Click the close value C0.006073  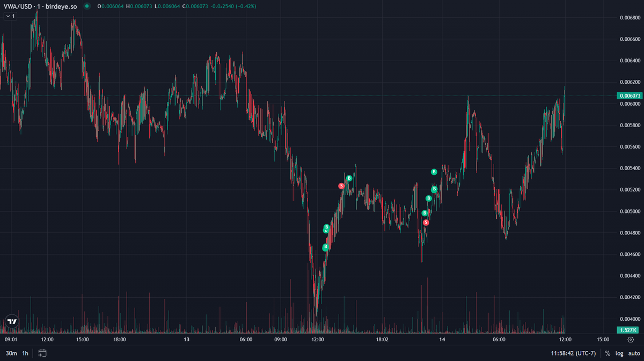(195, 6)
